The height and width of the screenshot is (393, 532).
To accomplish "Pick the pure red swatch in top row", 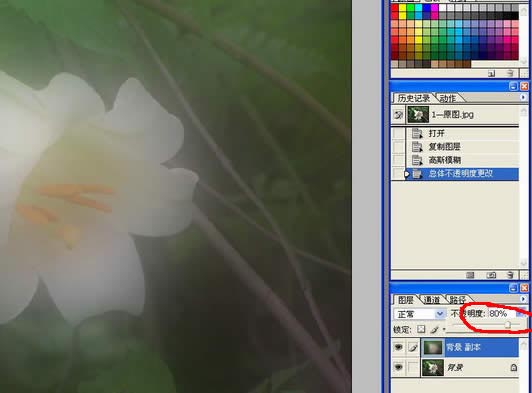I will pos(395,8).
